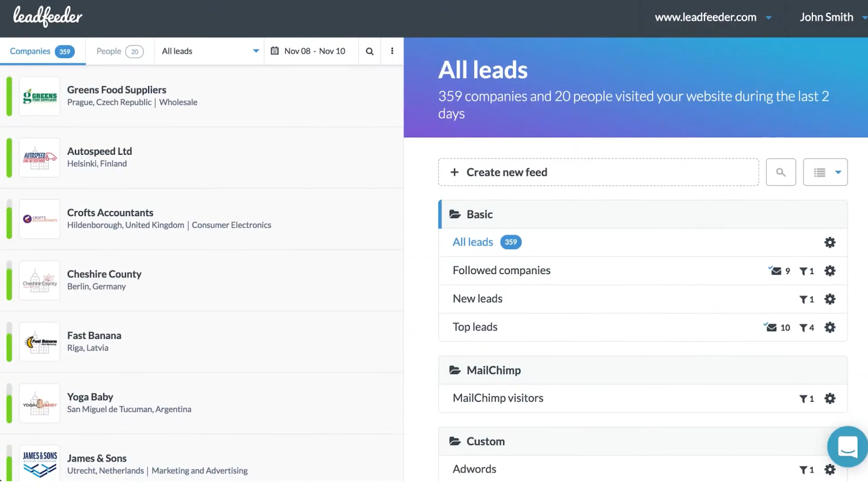Click filter icon on New leads row

[x=803, y=300]
